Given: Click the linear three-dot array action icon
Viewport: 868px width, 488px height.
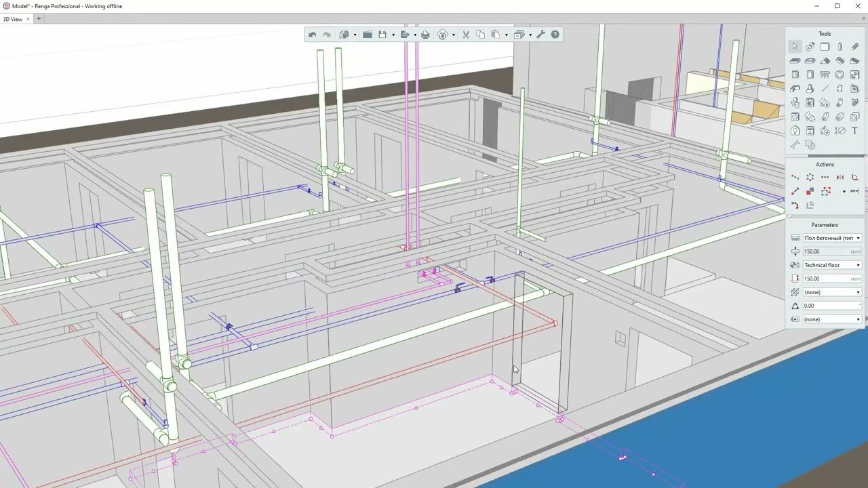Looking at the screenshot, I should coord(825,177).
